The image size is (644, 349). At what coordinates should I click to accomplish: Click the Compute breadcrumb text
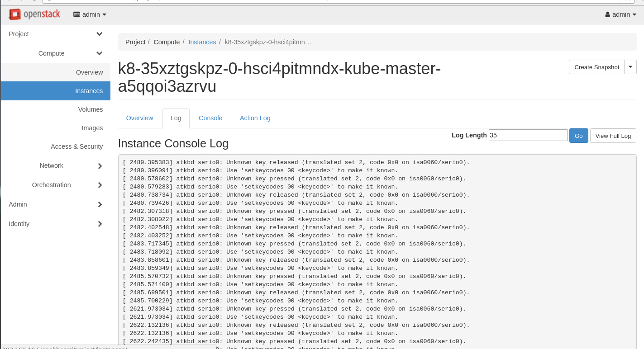coord(167,42)
